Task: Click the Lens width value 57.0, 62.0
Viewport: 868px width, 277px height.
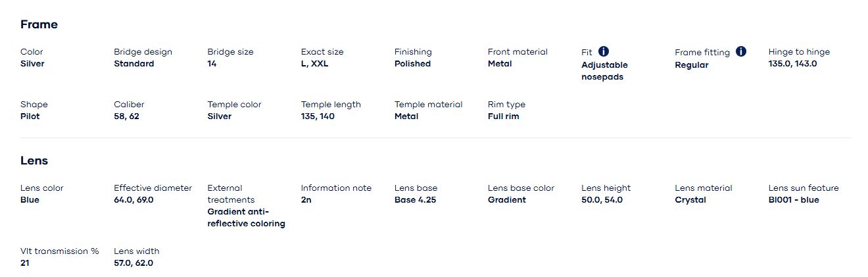Action: click(133, 263)
